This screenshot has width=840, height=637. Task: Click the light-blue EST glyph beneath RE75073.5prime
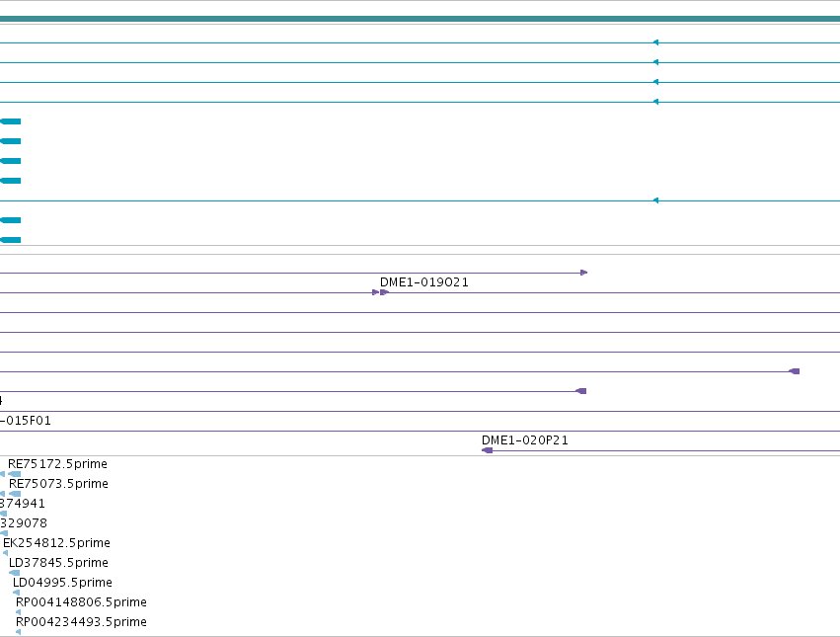click(15, 494)
